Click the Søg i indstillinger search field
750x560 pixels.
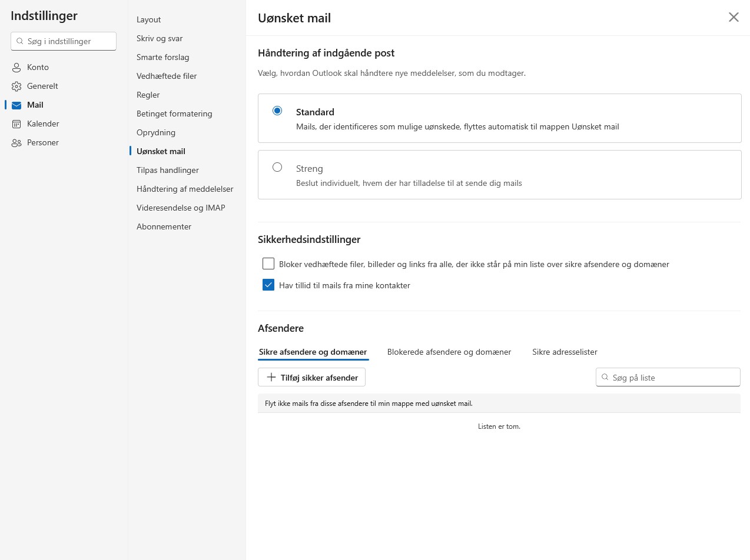coord(64,41)
